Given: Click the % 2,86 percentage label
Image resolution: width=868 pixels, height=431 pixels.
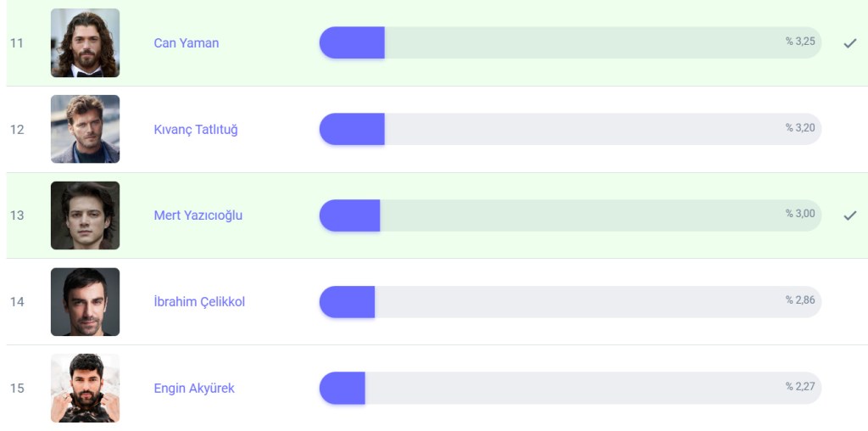Looking at the screenshot, I should [x=799, y=300].
